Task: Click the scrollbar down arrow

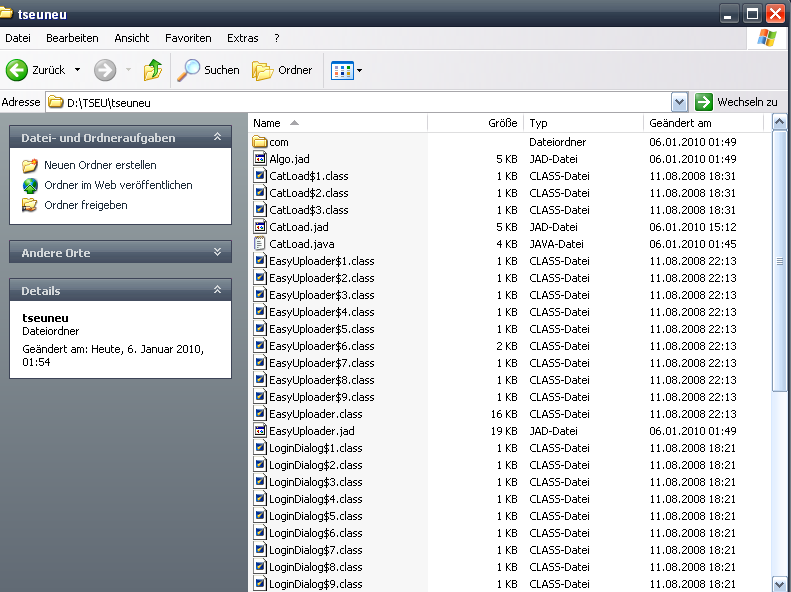Action: pos(779,584)
